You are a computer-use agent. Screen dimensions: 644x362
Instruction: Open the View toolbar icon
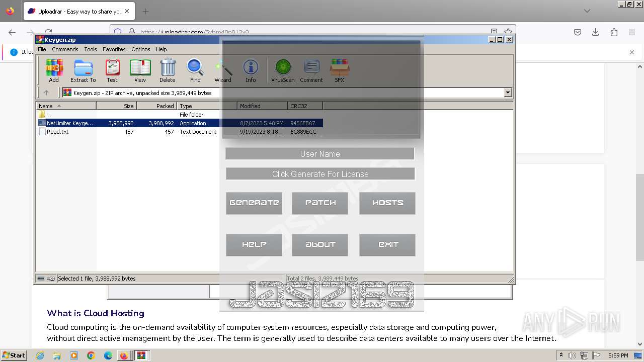tap(140, 70)
